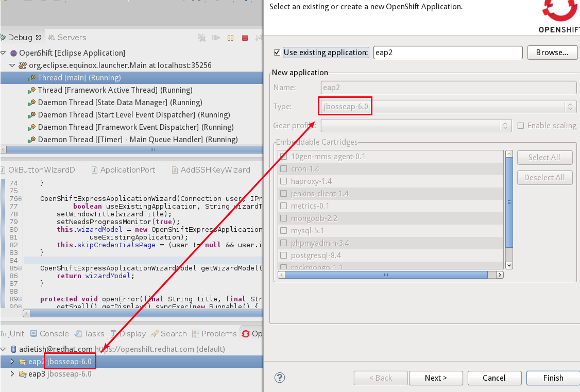Collapse the org.eclipse.equinox.launcher.Main node
The width and height of the screenshot is (580, 392).
12,65
